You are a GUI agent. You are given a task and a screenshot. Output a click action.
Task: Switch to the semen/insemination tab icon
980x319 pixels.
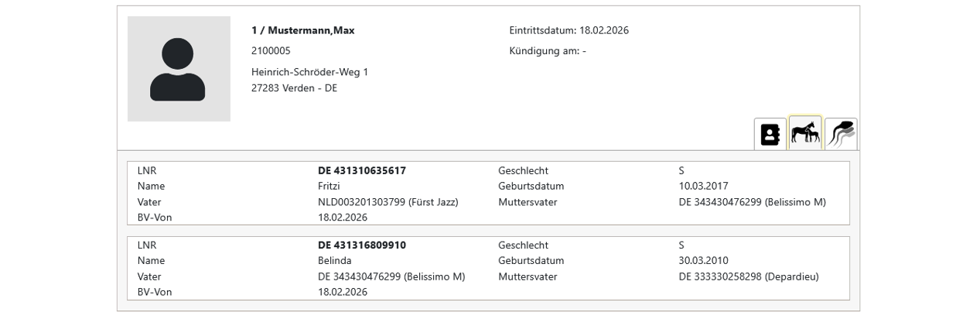click(841, 134)
